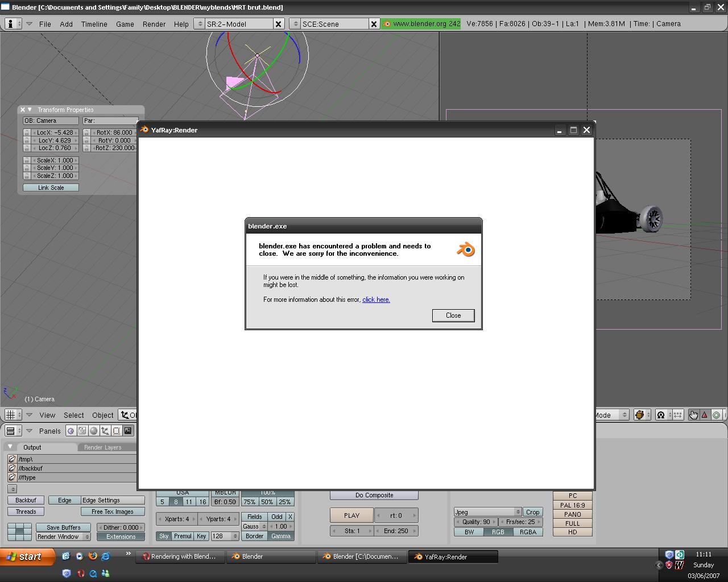Open file browser for //backbuf path

point(12,468)
